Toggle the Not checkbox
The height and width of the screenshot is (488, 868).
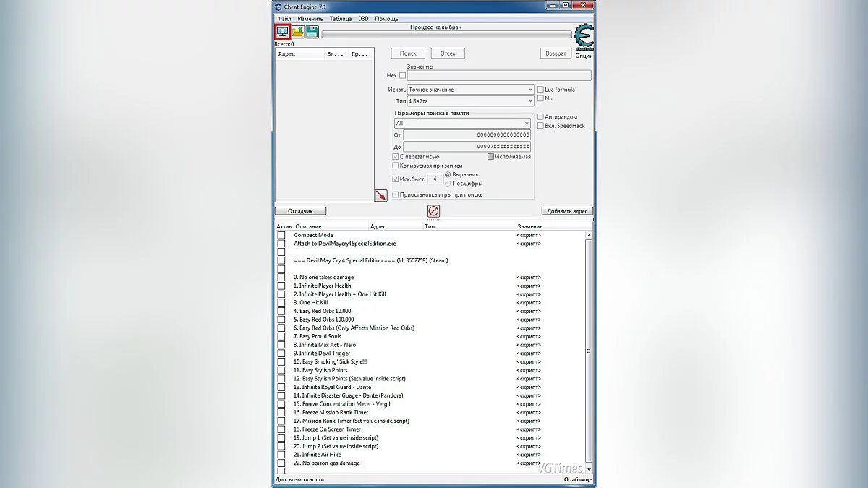point(540,98)
